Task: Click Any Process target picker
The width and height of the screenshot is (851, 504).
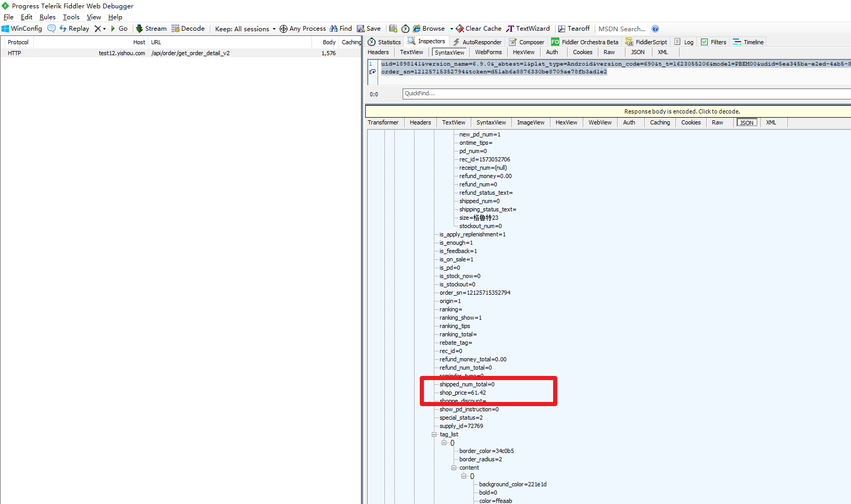Action: point(303,29)
